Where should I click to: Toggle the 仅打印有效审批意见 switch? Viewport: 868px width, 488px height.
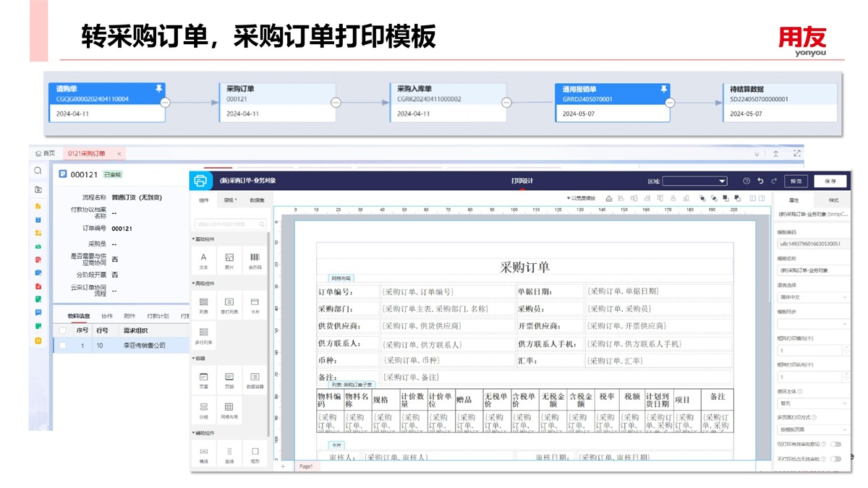pyautogui.click(x=835, y=445)
